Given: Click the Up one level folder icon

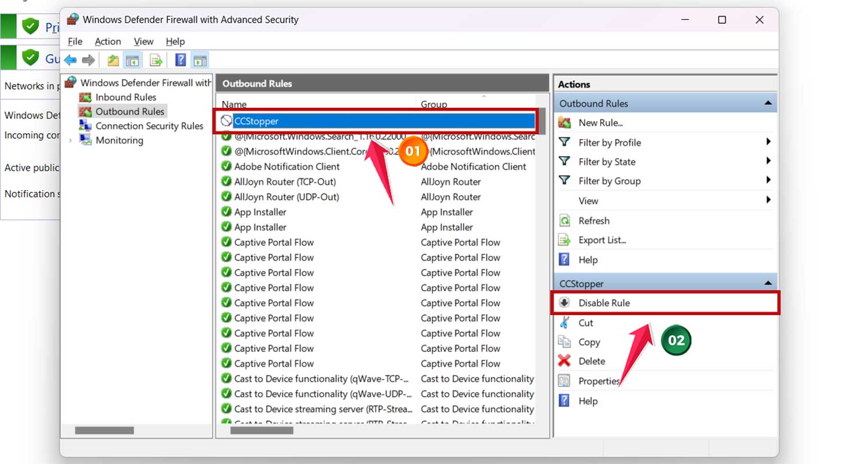Looking at the screenshot, I should coord(113,60).
